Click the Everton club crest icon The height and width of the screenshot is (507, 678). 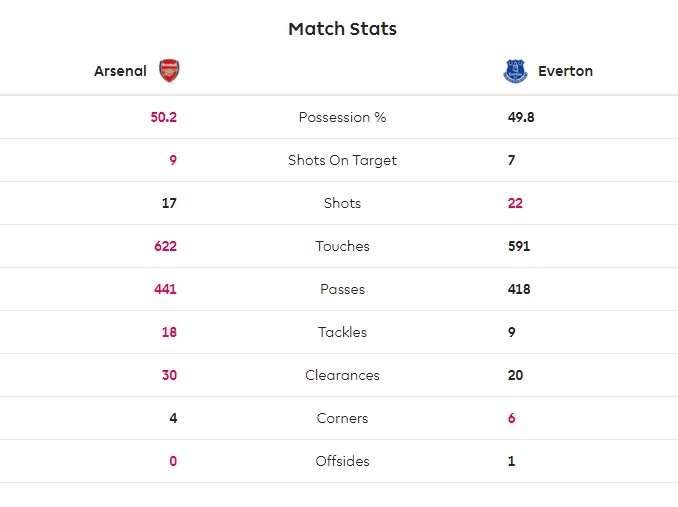(x=515, y=71)
